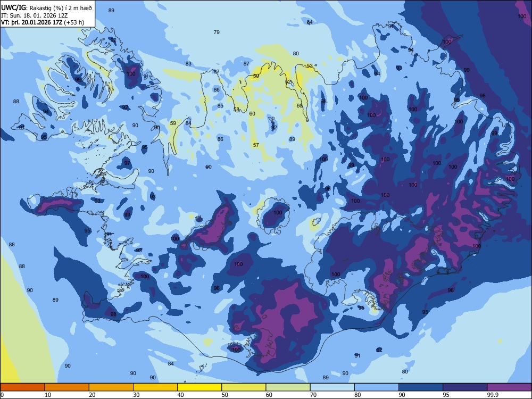
Task: Click the dark orange 0–10 legend swatch
Action: pyautogui.click(x=22, y=387)
